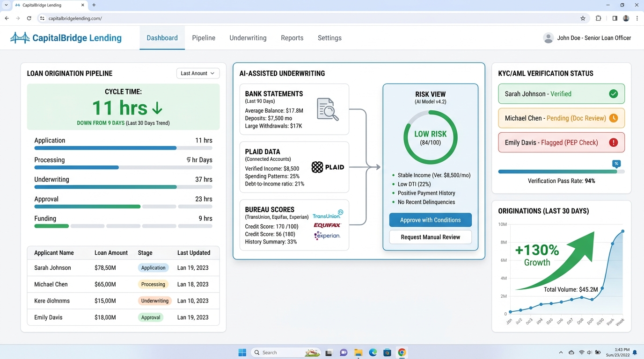Click the green verified check icon for Sarah Johnson

(613, 94)
